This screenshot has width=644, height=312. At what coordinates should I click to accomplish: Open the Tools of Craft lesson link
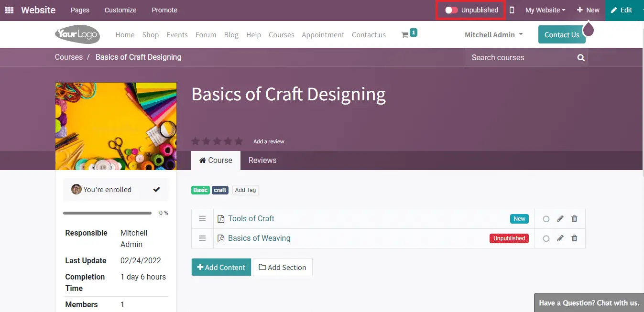click(251, 219)
